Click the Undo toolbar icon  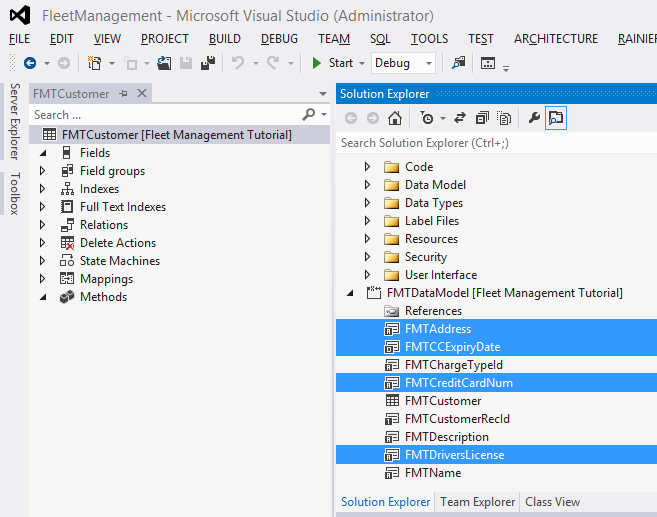click(x=238, y=63)
